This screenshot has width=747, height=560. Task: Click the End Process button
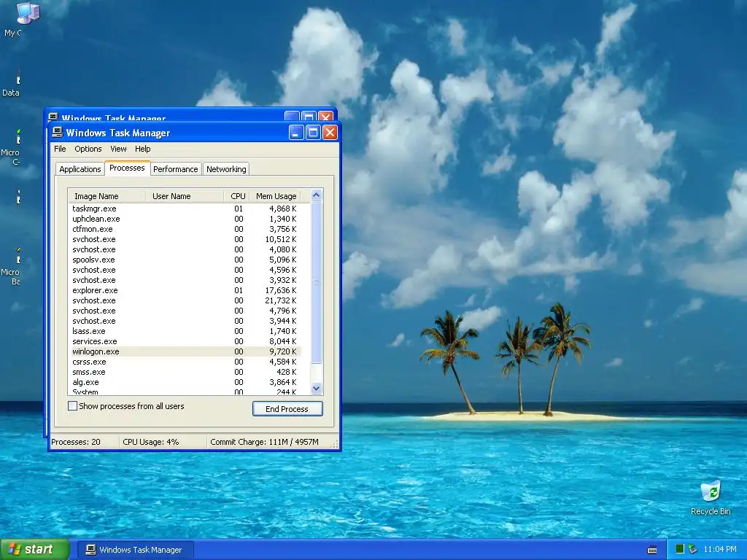pyautogui.click(x=287, y=408)
